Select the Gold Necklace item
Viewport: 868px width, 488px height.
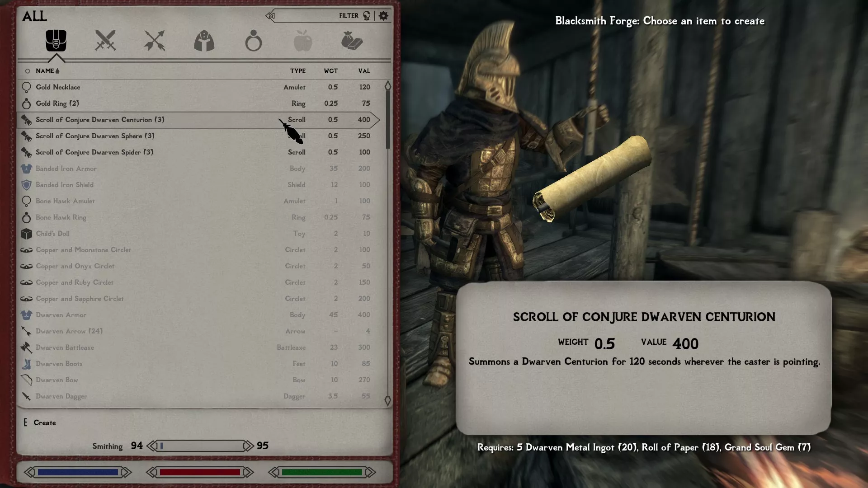(198, 87)
